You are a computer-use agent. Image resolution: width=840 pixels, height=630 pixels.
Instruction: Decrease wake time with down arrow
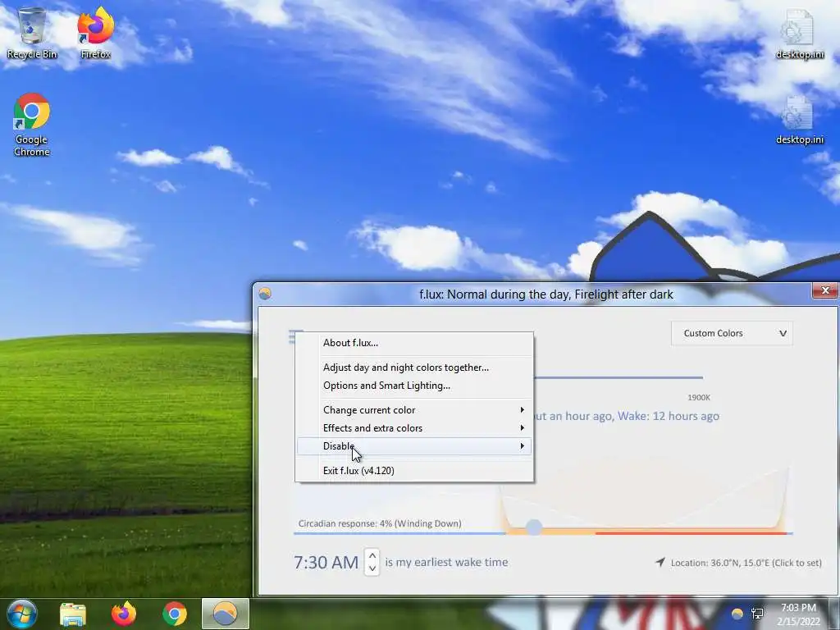pyautogui.click(x=372, y=568)
